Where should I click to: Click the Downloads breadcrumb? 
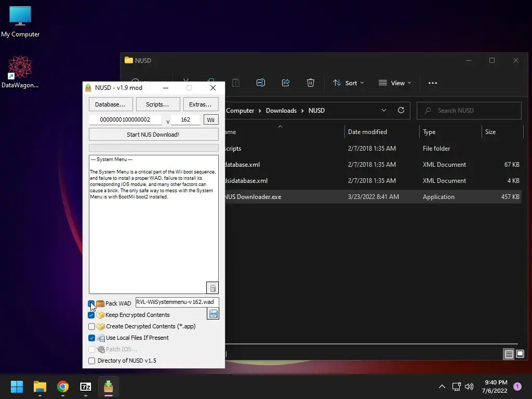(x=281, y=111)
